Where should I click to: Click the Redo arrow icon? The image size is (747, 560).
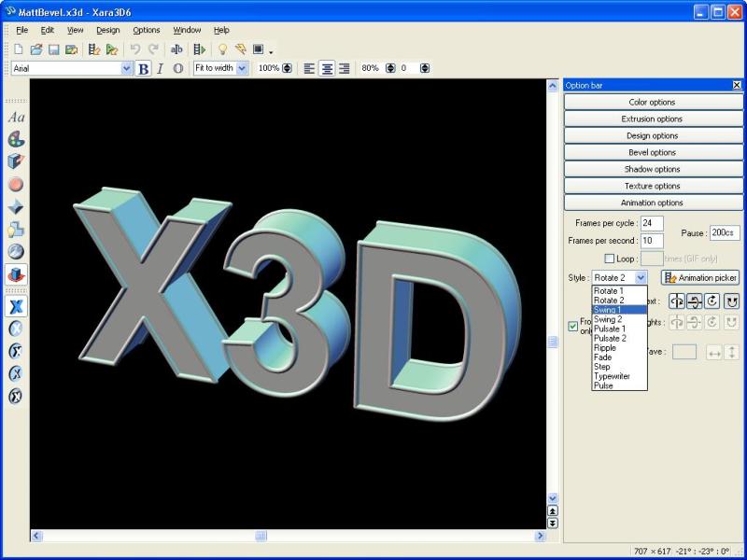pos(153,49)
